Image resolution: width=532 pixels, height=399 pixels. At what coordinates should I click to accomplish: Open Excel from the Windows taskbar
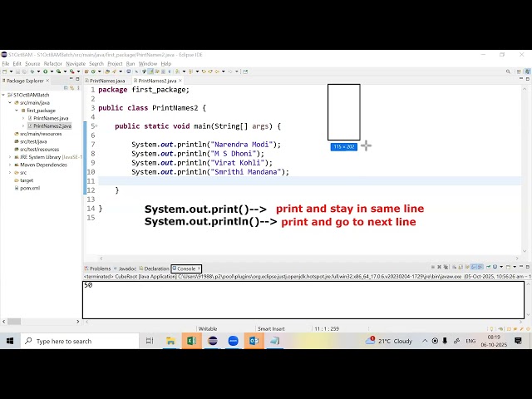[192, 341]
